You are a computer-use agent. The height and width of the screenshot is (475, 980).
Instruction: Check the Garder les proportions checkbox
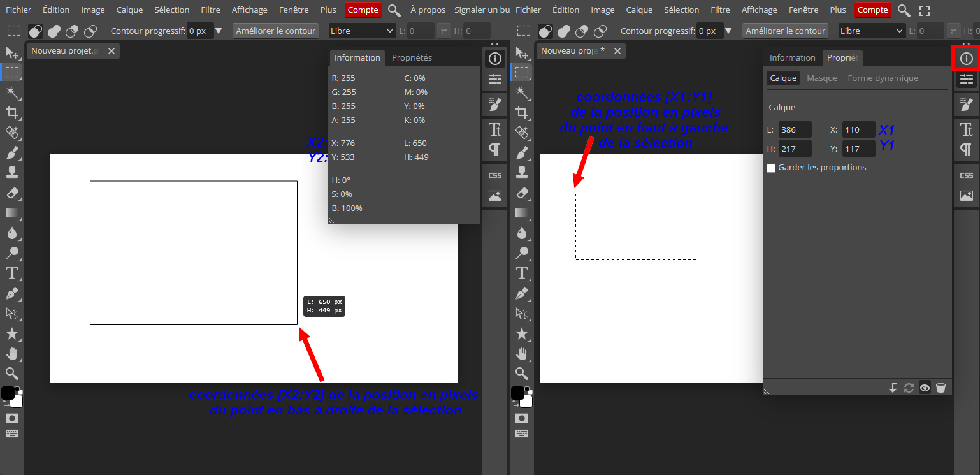coord(771,168)
